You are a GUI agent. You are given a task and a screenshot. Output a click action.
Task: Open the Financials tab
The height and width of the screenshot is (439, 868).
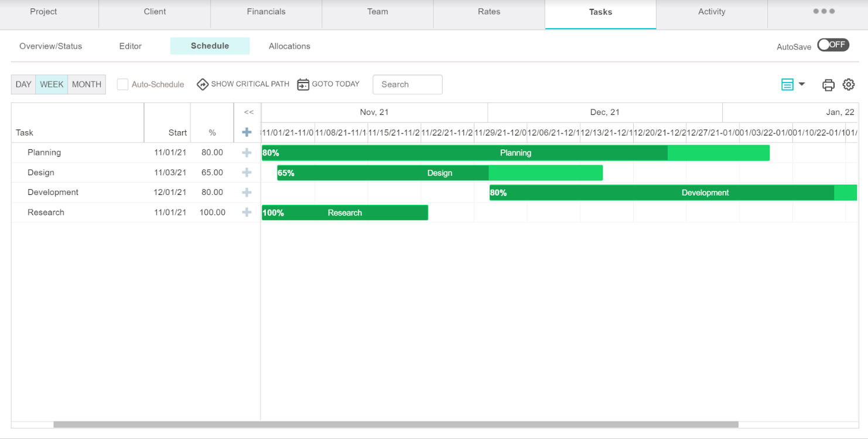[266, 12]
